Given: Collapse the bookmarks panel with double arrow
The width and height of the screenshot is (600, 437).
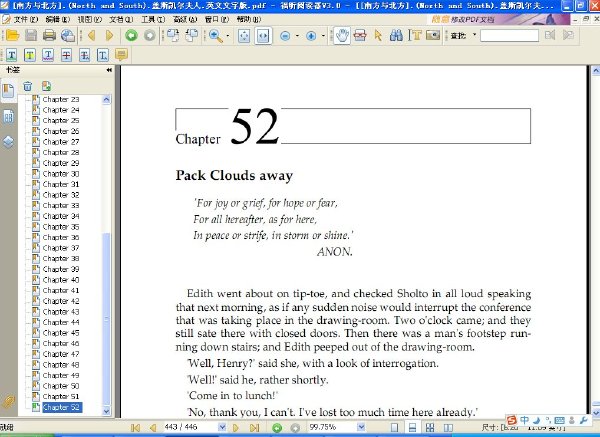Looking at the screenshot, I should coord(109,70).
